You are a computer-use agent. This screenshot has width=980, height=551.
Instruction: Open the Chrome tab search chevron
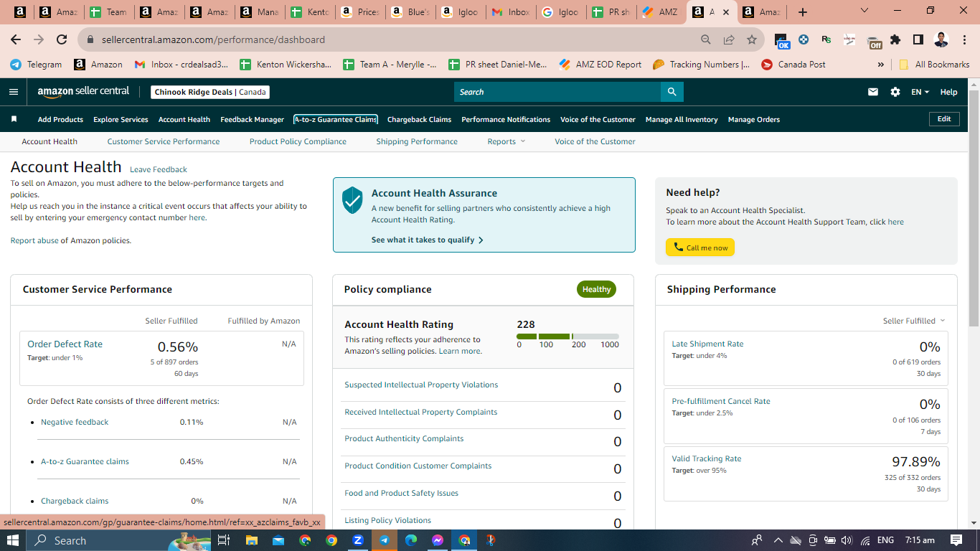pos(864,11)
